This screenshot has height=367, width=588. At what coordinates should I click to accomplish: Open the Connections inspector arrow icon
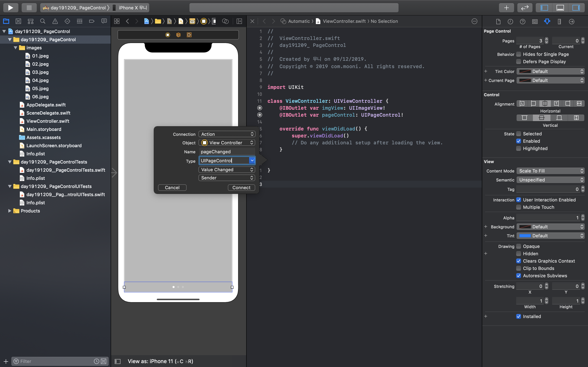[x=571, y=22]
